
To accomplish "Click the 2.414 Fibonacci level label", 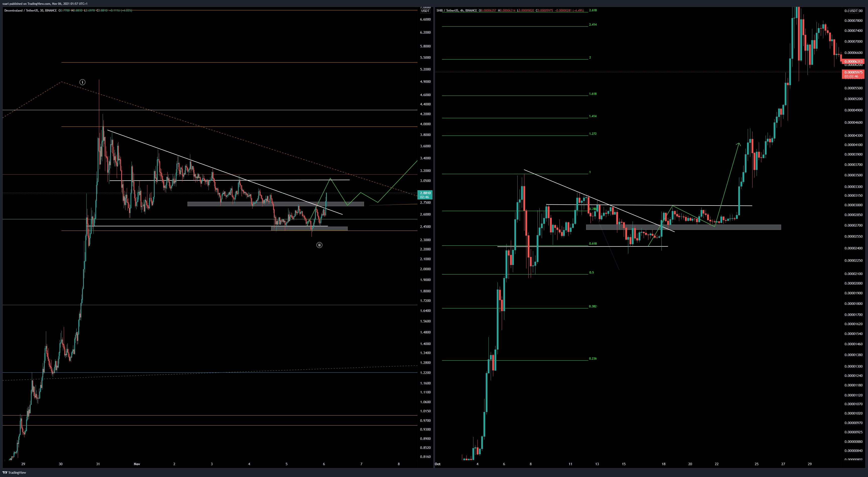I will tap(593, 25).
